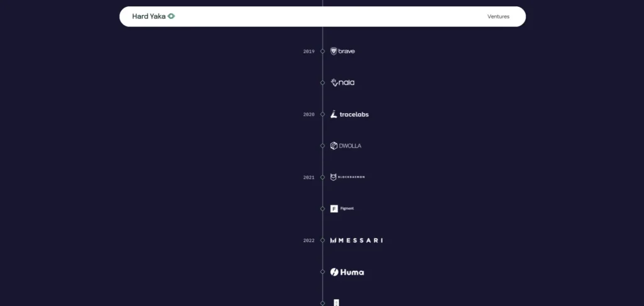The image size is (644, 306).
Task: Click the Huma lightning logo
Action: pyautogui.click(x=347, y=272)
